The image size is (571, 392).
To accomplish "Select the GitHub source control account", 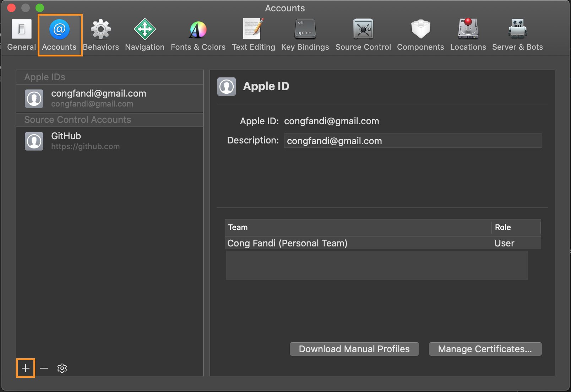I will point(109,141).
